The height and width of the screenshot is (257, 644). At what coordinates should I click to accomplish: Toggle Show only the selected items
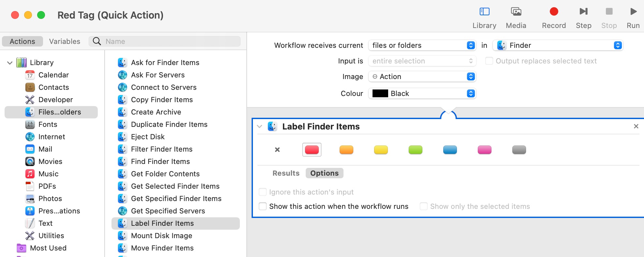click(424, 206)
